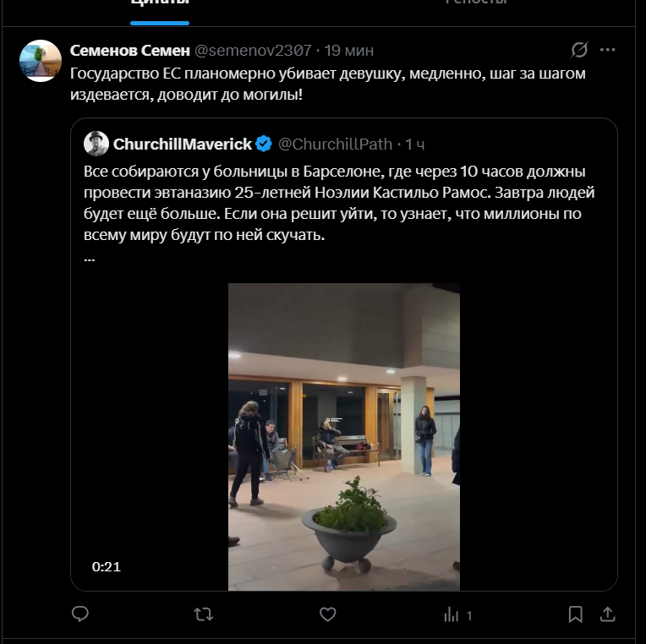Viewport: 646px width, 644px height.
Task: Open the three-dot more options menu
Action: click(607, 50)
